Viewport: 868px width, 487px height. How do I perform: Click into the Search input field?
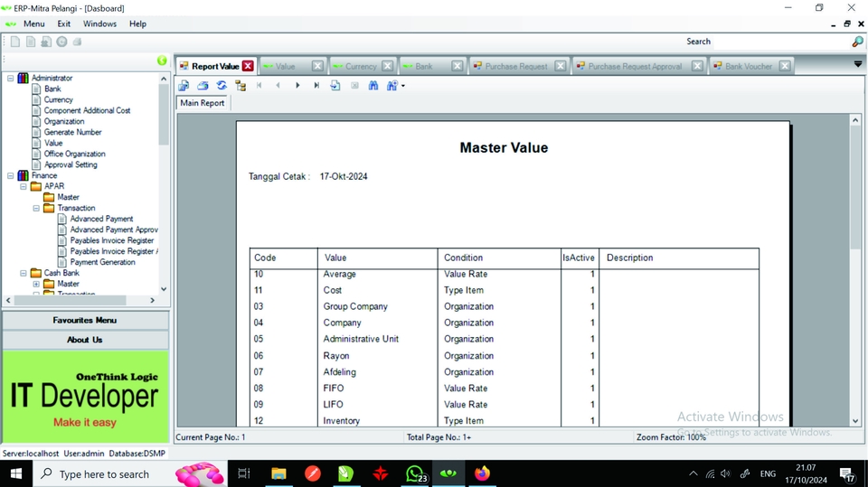tap(781, 42)
